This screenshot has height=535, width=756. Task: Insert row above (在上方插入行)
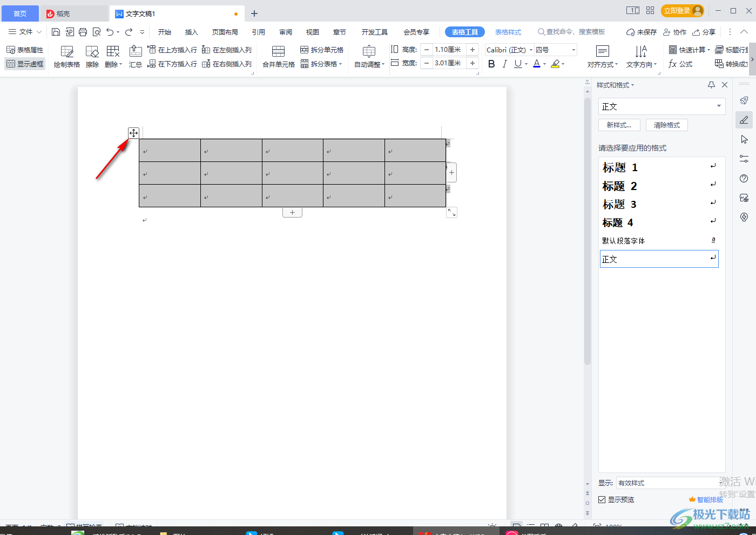coord(172,50)
